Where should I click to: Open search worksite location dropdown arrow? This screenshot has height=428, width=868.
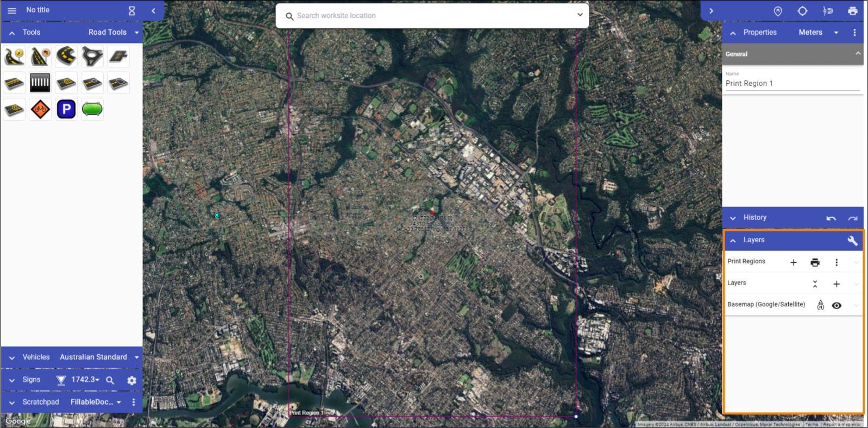pyautogui.click(x=580, y=15)
